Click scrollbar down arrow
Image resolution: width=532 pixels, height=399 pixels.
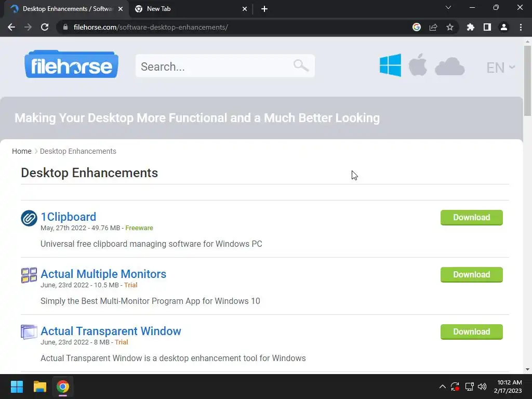(527, 369)
